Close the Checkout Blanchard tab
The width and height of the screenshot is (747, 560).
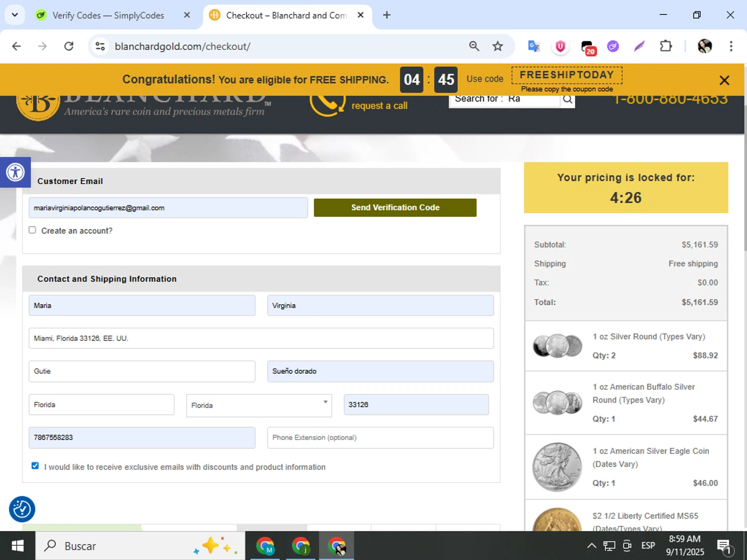(x=361, y=15)
